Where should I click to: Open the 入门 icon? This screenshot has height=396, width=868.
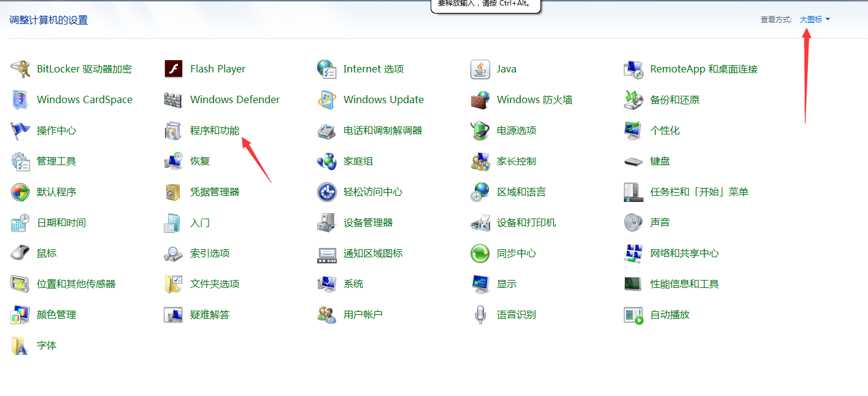coord(174,222)
